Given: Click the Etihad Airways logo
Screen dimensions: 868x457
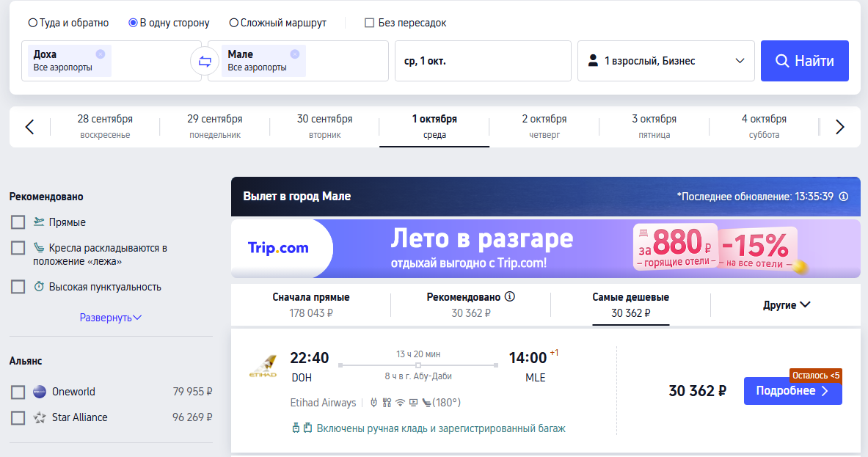Looking at the screenshot, I should pos(263,366).
